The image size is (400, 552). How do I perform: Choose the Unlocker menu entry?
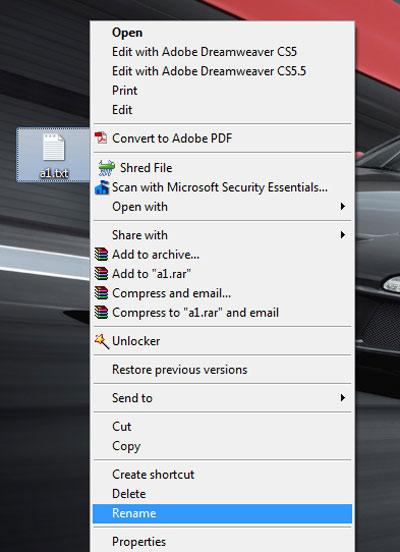click(x=222, y=341)
